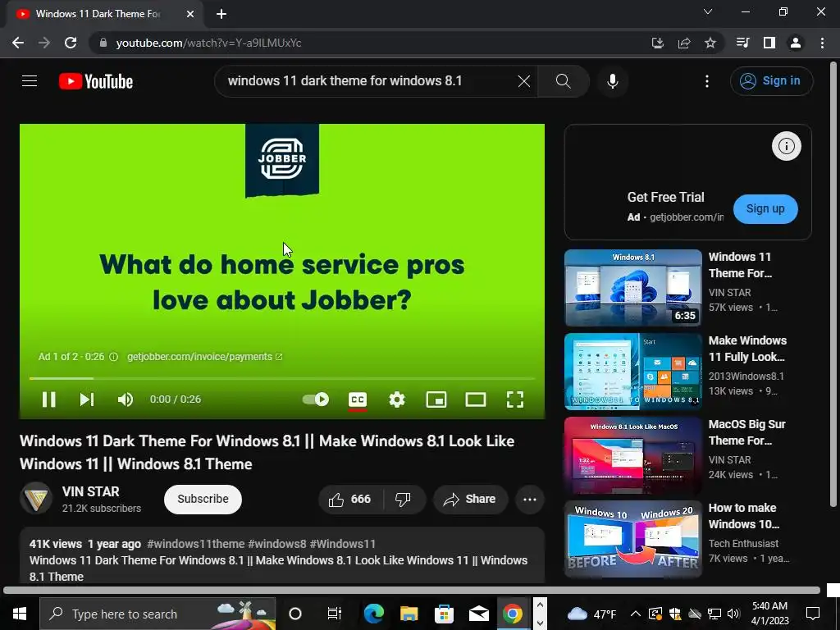Open YouTube settings three-dot menu
This screenshot has width=840, height=630.
coord(706,81)
